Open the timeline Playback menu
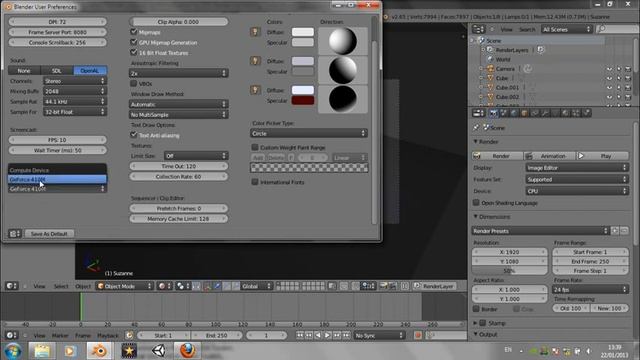This screenshot has height=360, width=640. [x=108, y=336]
